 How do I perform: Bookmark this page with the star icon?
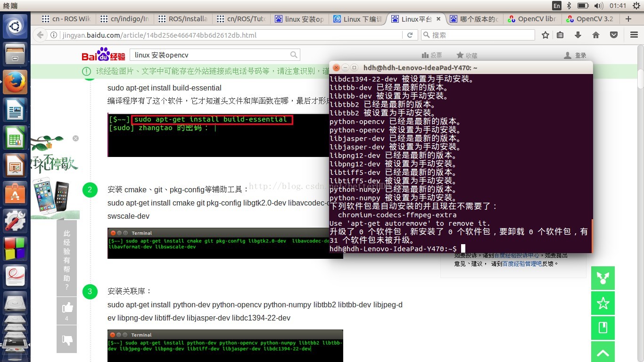[x=545, y=35]
